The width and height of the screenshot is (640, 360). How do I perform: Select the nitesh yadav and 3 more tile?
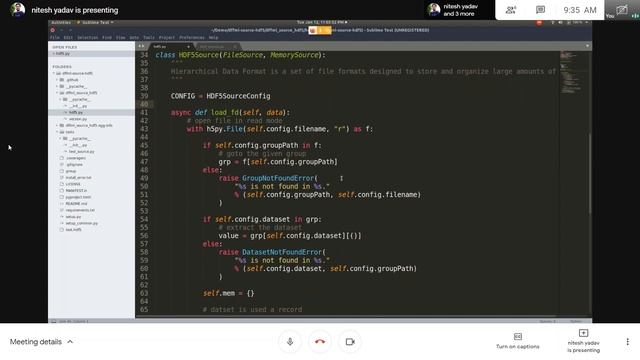pos(459,10)
